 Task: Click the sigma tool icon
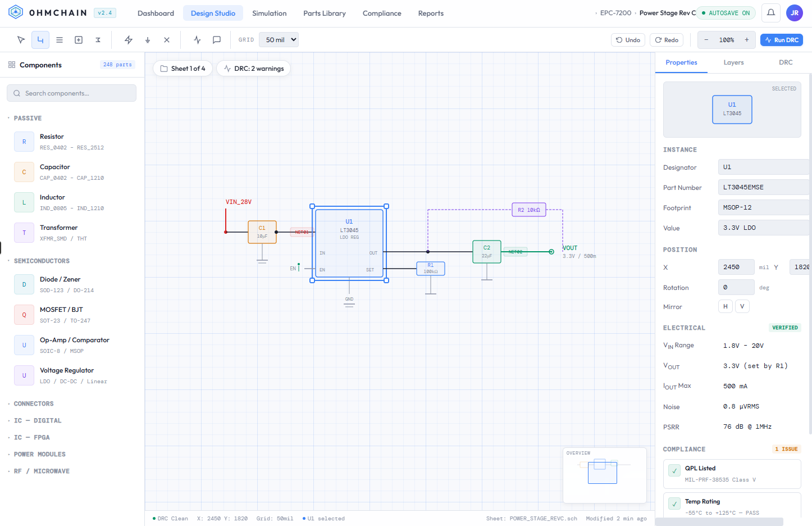pos(98,40)
